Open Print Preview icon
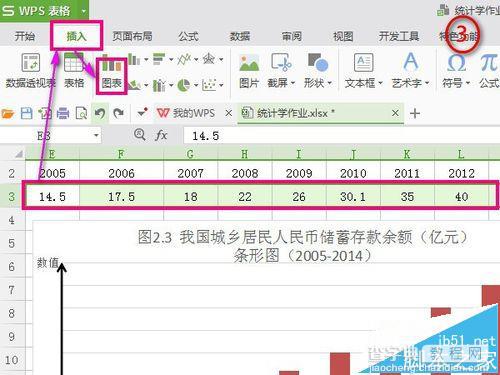The height and width of the screenshot is (375, 500). (x=81, y=113)
